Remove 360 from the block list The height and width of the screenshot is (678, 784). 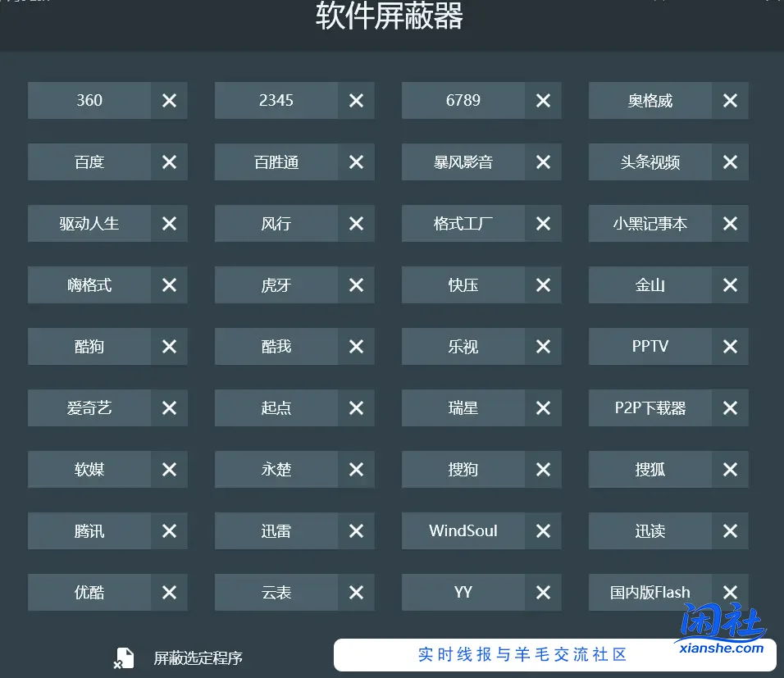click(169, 100)
